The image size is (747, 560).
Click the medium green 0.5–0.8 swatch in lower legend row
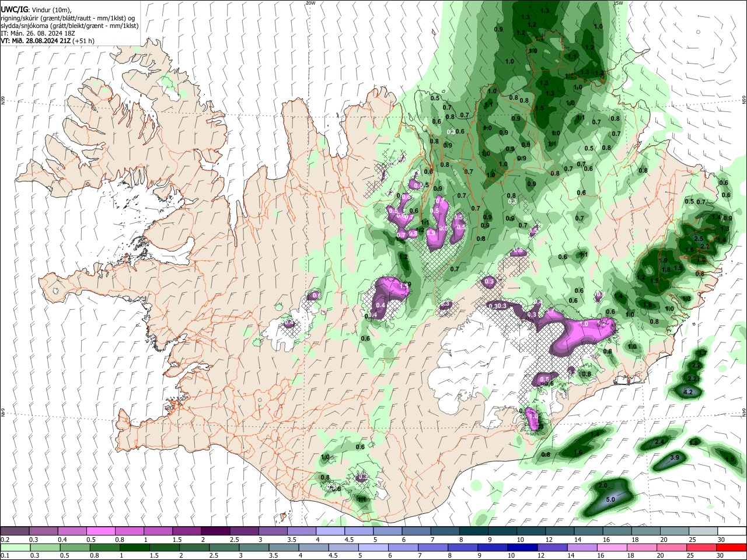pos(75,548)
